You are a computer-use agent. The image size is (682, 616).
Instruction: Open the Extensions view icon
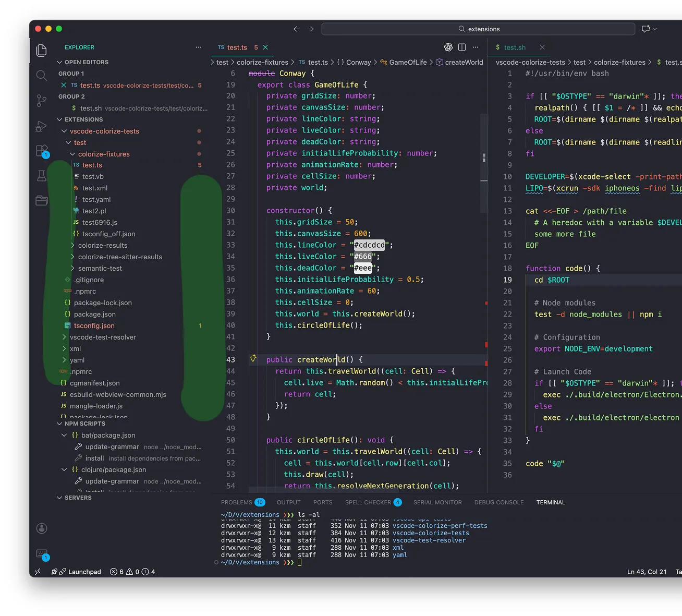point(42,151)
